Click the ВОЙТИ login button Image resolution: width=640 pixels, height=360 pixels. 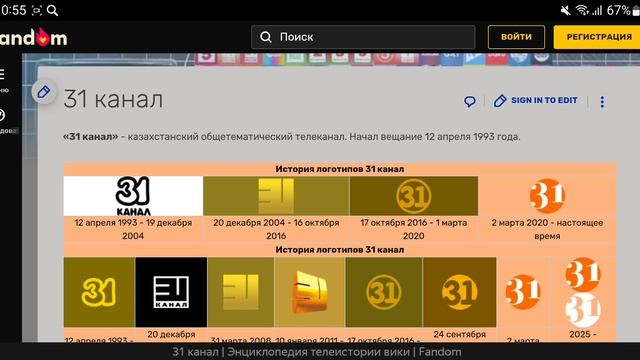point(516,37)
